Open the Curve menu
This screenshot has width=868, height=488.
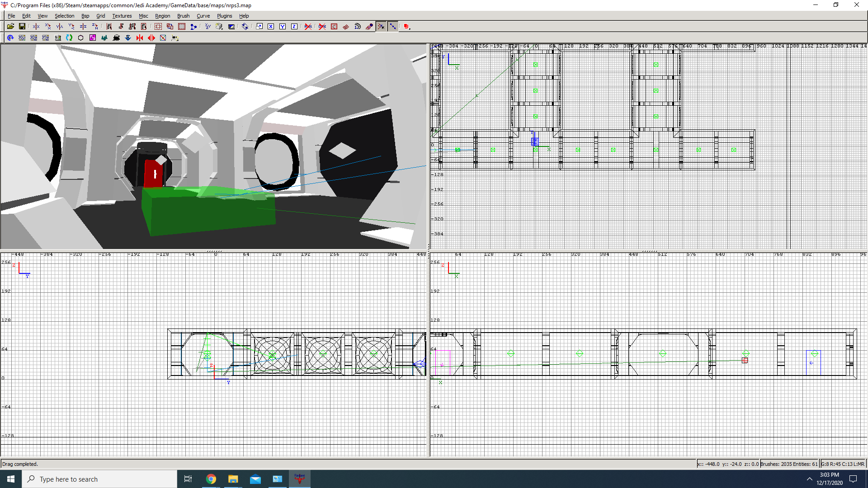203,16
